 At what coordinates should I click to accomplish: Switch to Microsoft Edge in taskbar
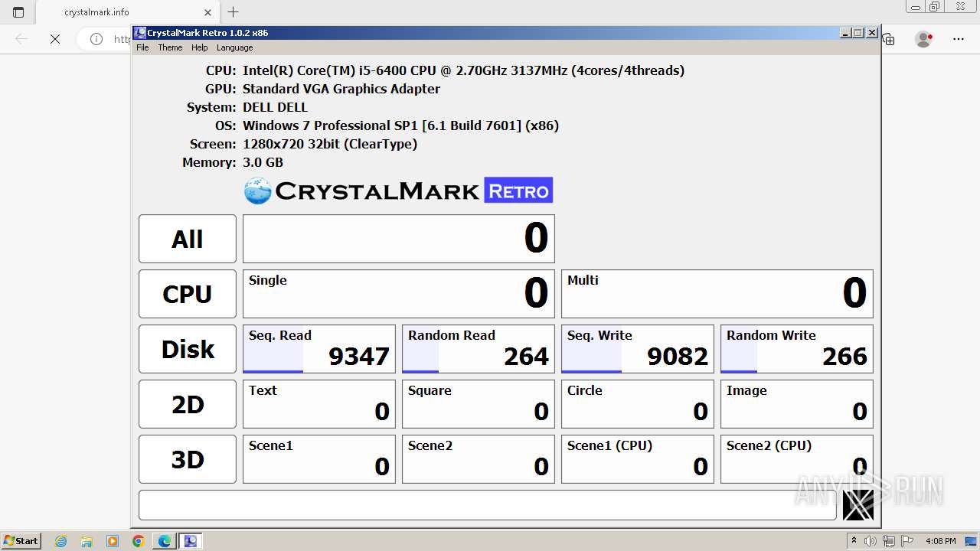pyautogui.click(x=165, y=541)
